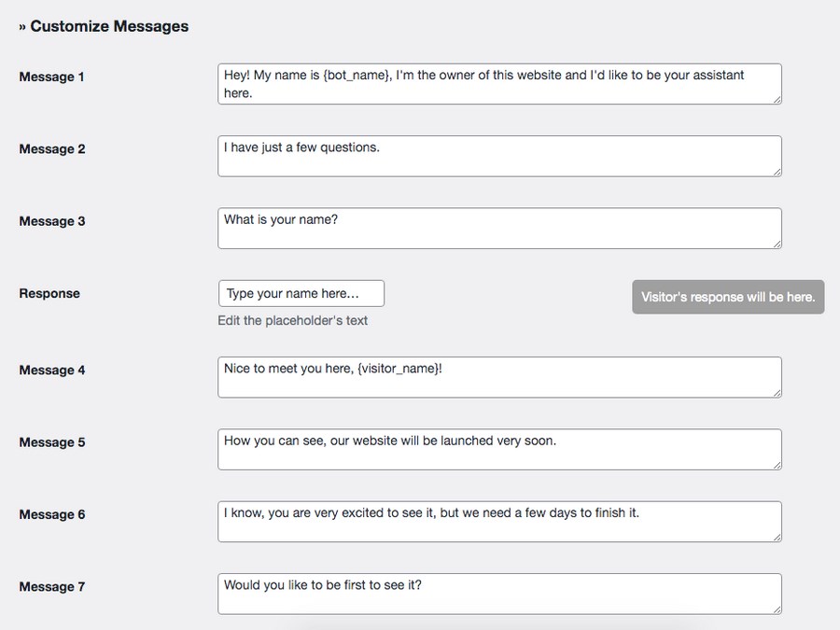Grab the resize handle of Message 1 textarea

pyautogui.click(x=777, y=100)
